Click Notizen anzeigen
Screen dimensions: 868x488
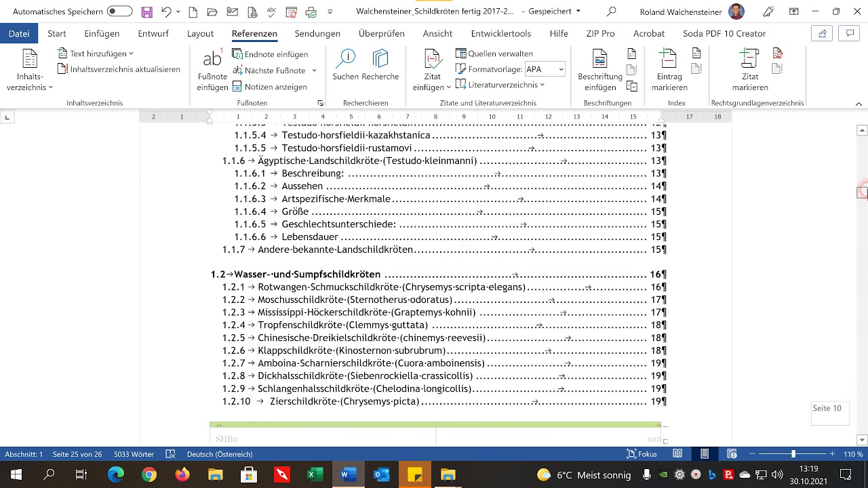click(270, 87)
